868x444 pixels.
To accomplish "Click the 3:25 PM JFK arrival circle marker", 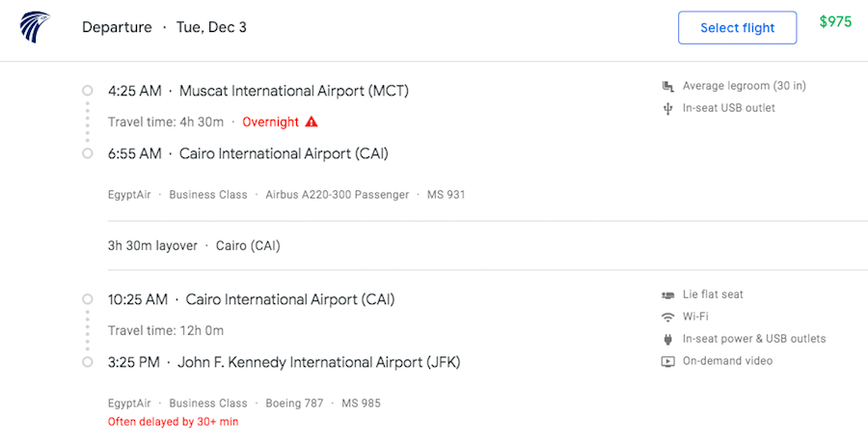I will coord(87,362).
